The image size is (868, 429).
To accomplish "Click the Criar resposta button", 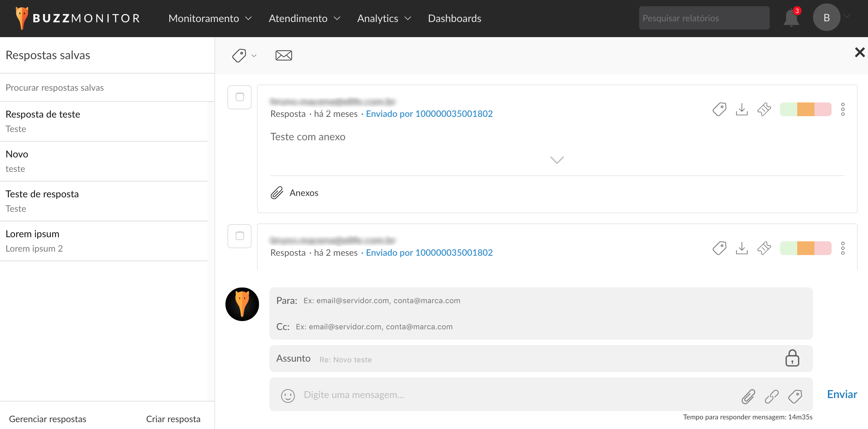I will point(173,419).
